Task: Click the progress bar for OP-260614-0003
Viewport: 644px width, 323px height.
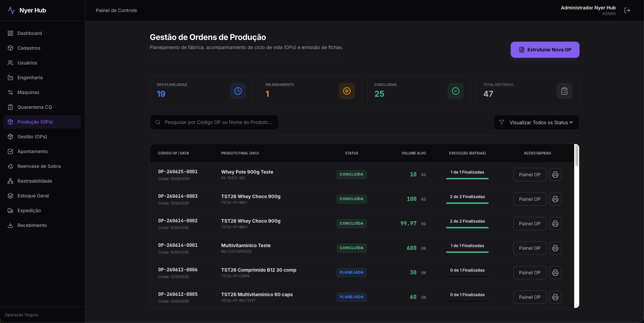Action: 467,203
